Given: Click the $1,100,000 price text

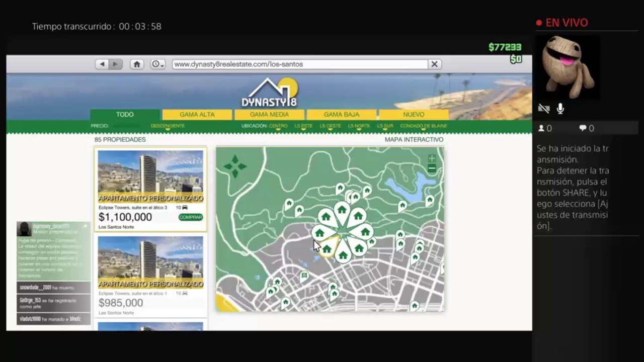Looking at the screenshot, I should click(125, 217).
